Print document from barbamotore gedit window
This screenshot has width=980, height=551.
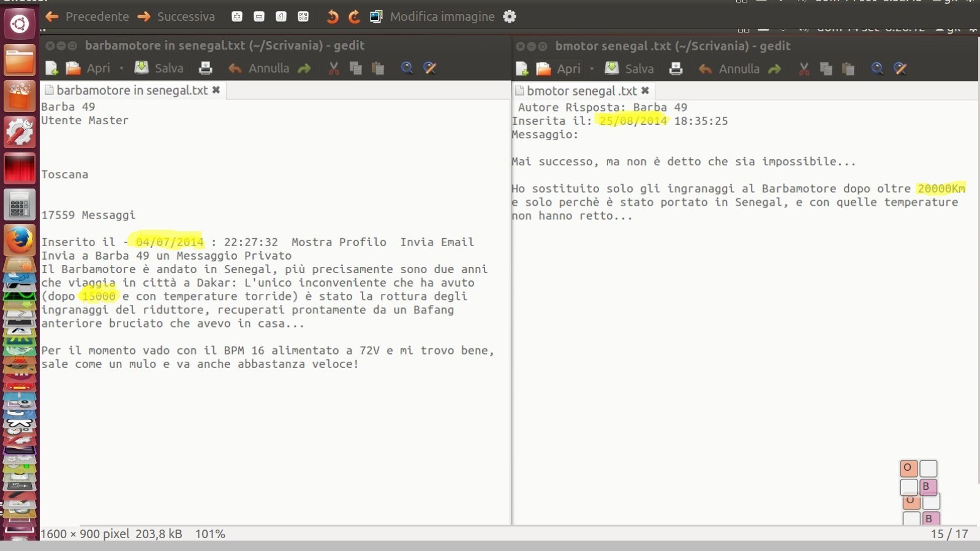point(206,68)
